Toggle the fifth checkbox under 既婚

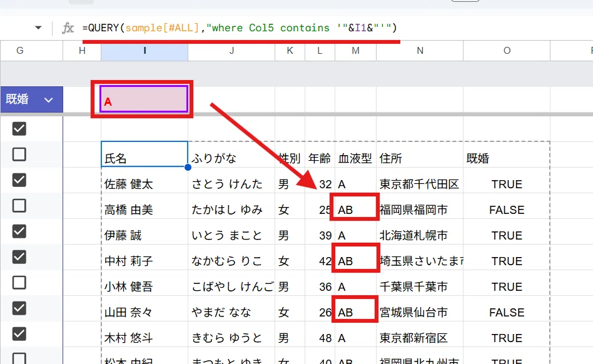click(19, 231)
